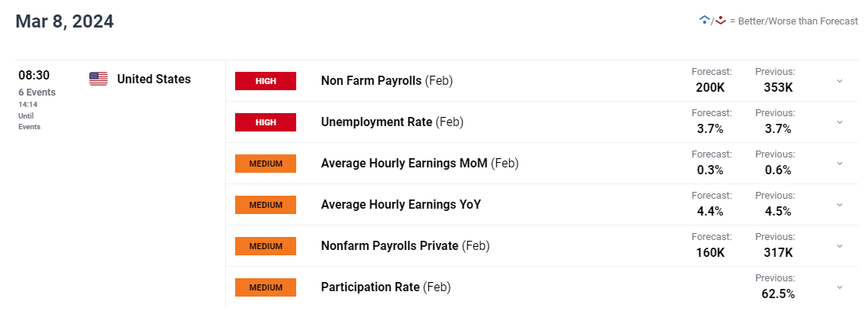
Task: Click MEDIUM badge beside Nonfarm Payrolls Private
Action: point(266,246)
